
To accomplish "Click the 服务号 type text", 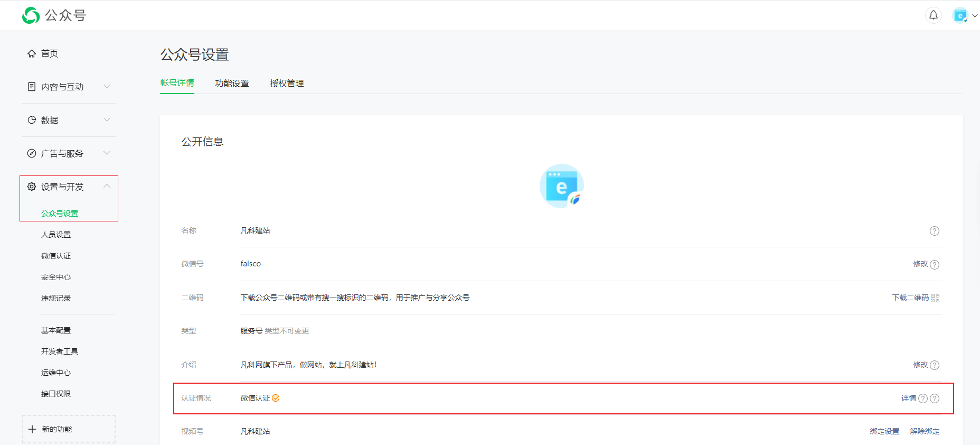I will [x=251, y=331].
